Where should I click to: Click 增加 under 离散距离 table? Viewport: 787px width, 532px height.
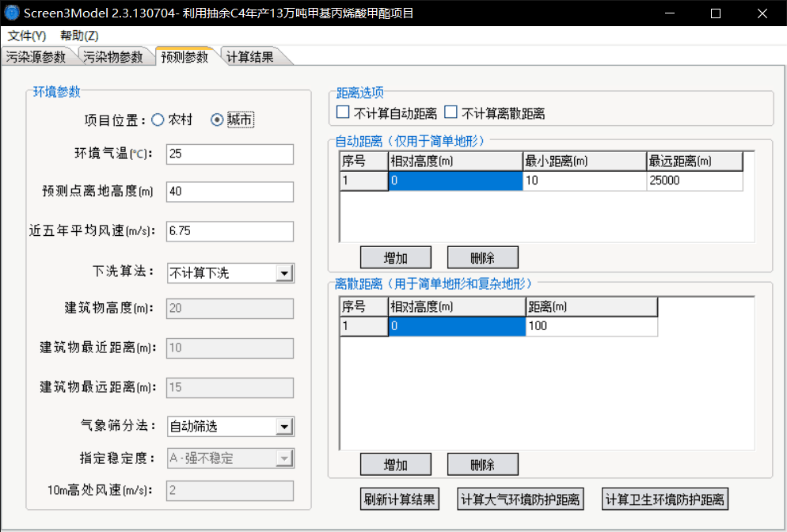[x=396, y=464]
